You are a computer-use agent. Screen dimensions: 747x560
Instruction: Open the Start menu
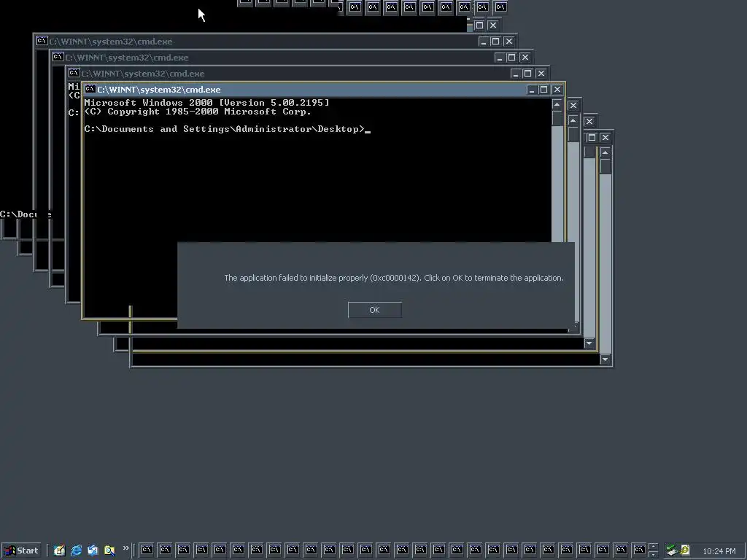click(21, 551)
